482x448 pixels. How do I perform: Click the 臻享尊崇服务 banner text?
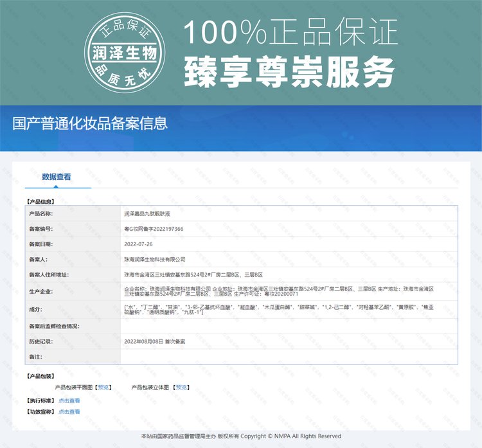(289, 71)
